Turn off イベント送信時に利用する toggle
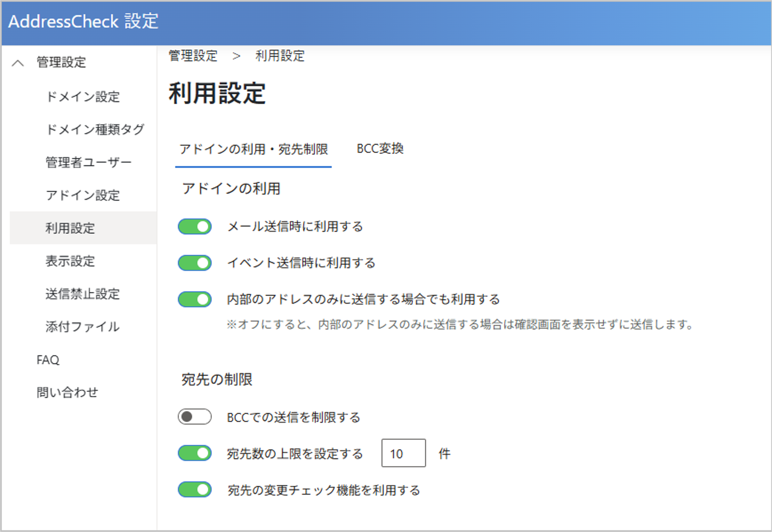This screenshot has height=532, width=772. [x=194, y=263]
